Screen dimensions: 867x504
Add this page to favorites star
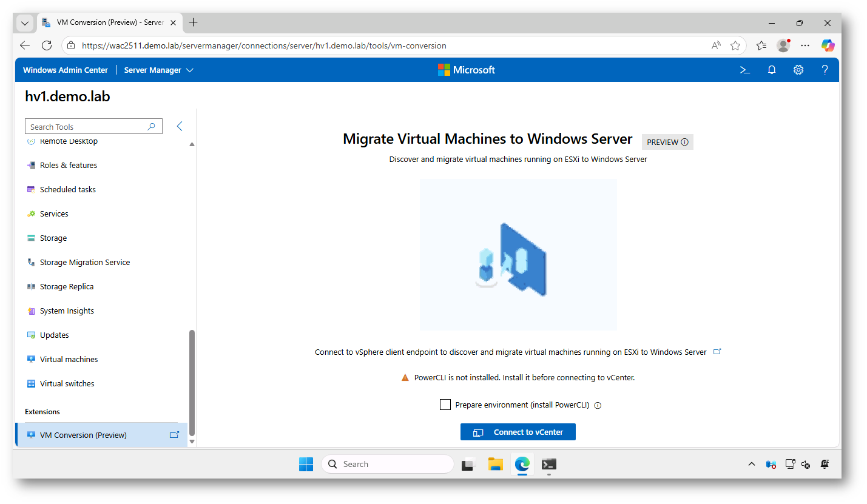[735, 45]
